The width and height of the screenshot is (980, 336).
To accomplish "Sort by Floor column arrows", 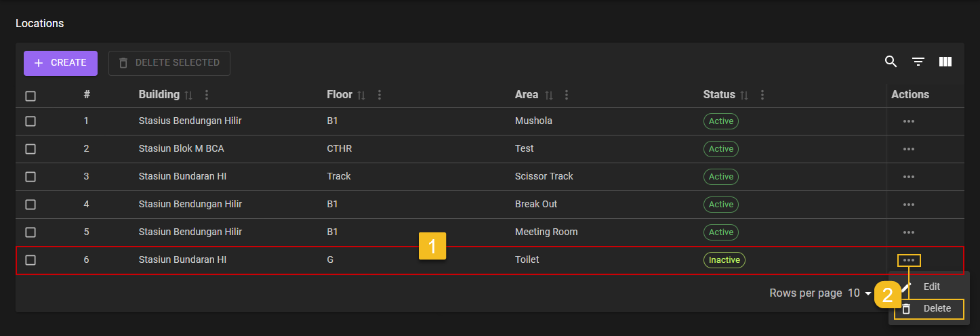I will 362,96.
